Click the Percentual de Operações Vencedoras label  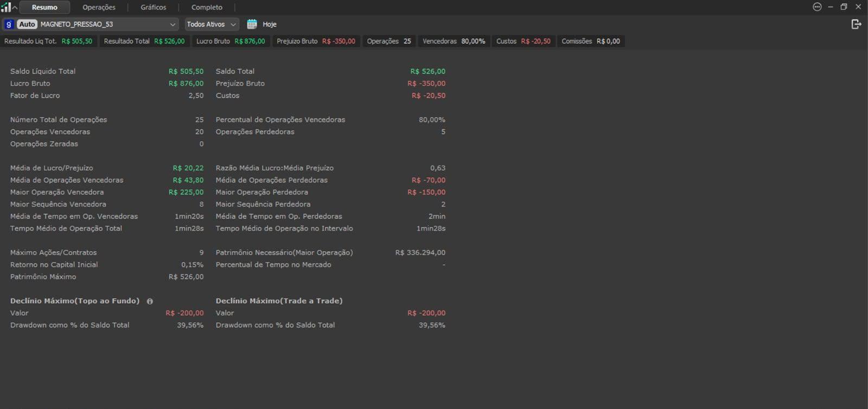click(x=280, y=119)
